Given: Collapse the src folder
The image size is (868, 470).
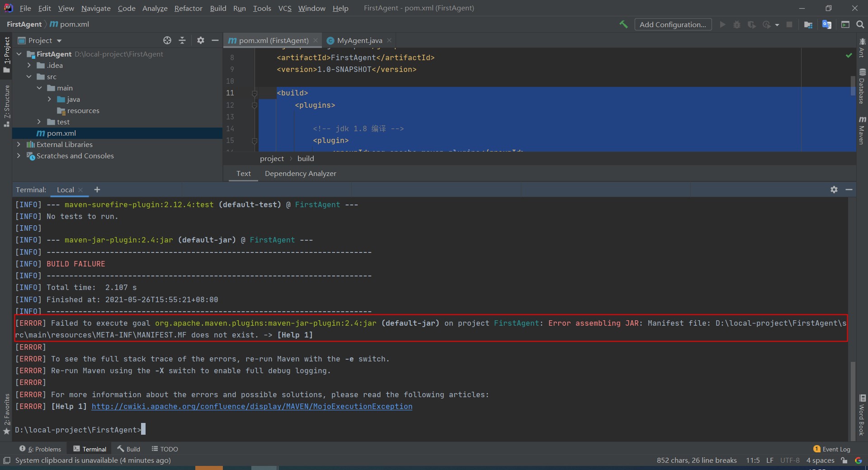Looking at the screenshot, I should pos(29,76).
